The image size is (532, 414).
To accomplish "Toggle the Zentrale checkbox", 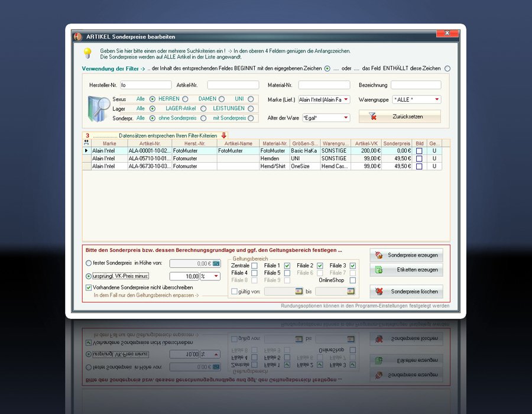I will tap(254, 266).
